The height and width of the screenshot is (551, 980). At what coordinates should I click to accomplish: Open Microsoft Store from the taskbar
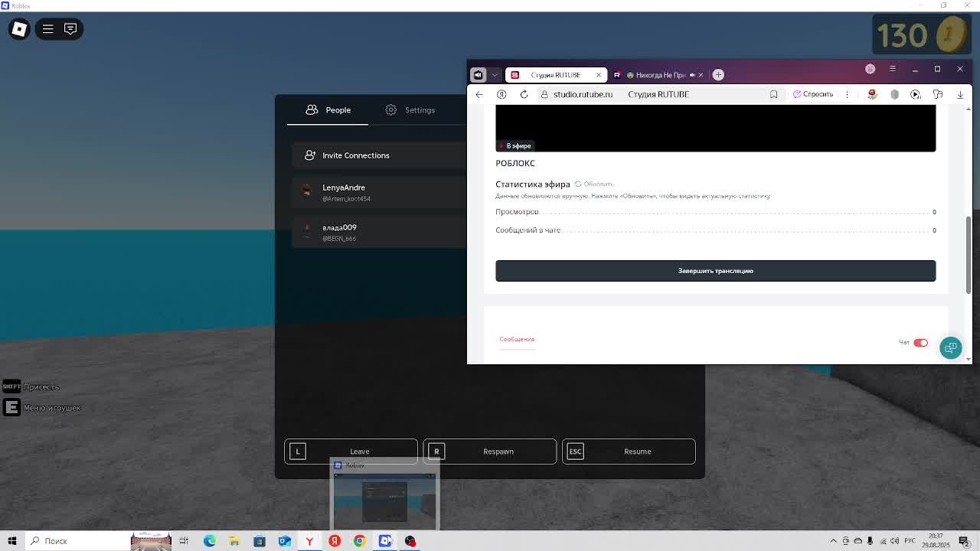(260, 541)
